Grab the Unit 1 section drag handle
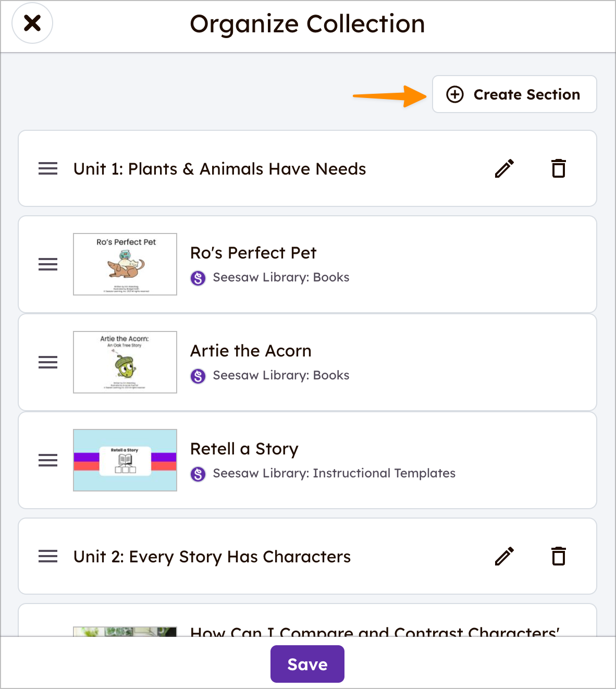The height and width of the screenshot is (689, 616). (x=48, y=168)
